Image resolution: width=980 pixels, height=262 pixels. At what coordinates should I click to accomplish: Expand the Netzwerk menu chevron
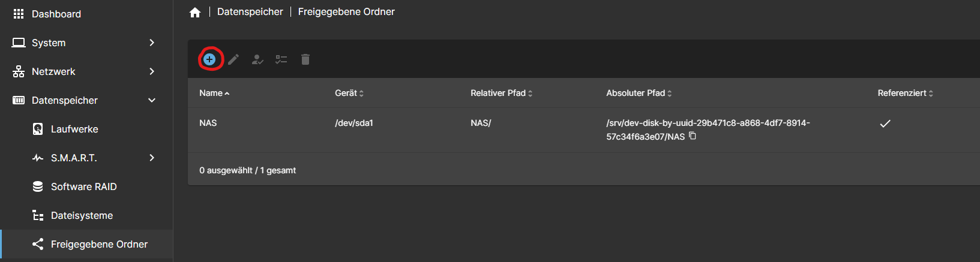(152, 71)
